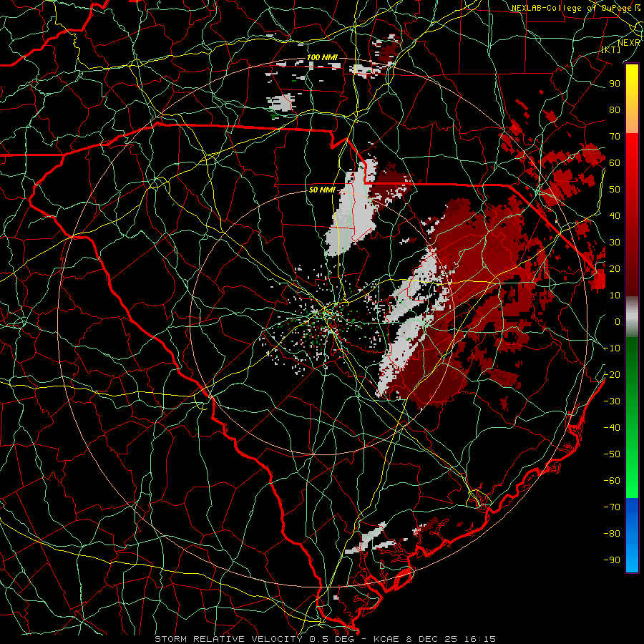Click the gray zero-velocity segment of the color bar
The image size is (644, 644).
pos(632,317)
